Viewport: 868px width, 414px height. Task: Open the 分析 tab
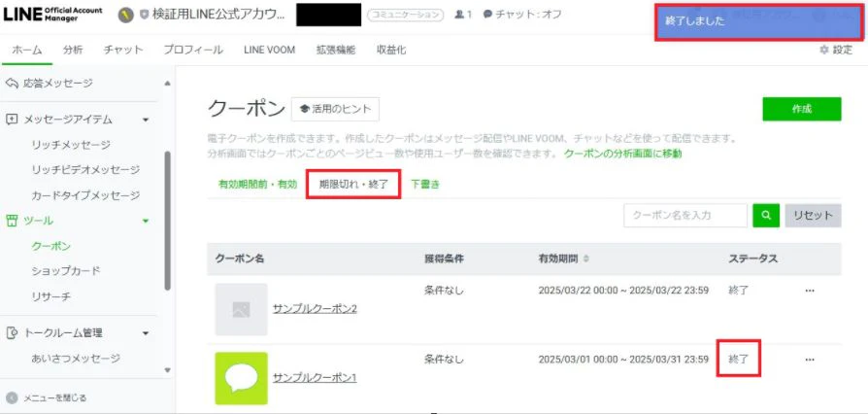73,50
